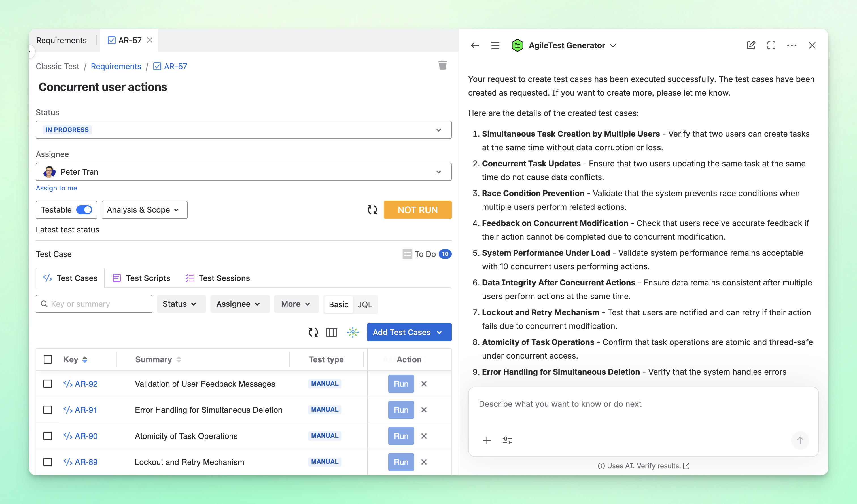Open the column configuration icon
857x504 pixels.
tap(331, 332)
